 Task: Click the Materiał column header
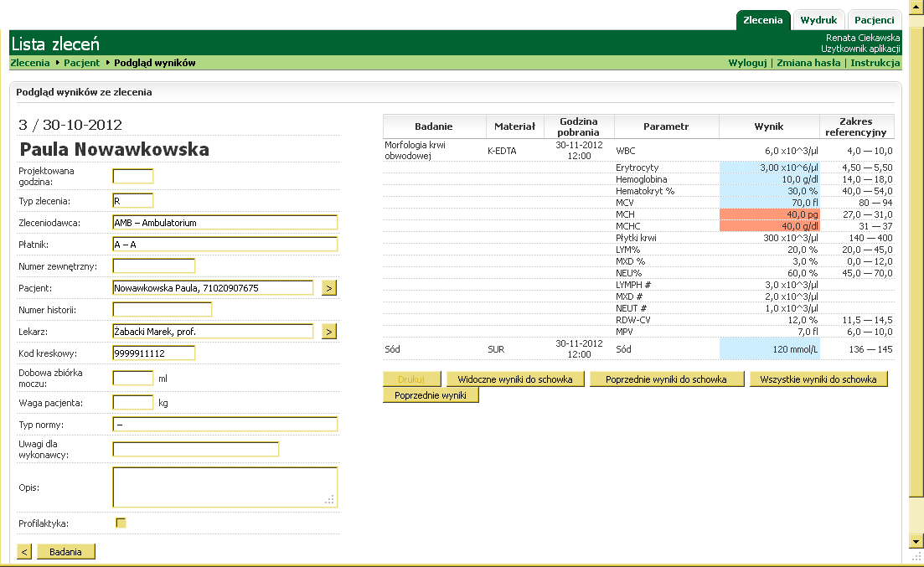514,126
